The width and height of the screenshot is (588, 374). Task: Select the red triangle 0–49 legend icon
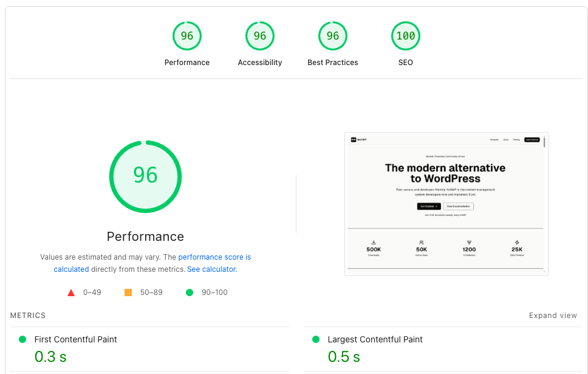(71, 292)
